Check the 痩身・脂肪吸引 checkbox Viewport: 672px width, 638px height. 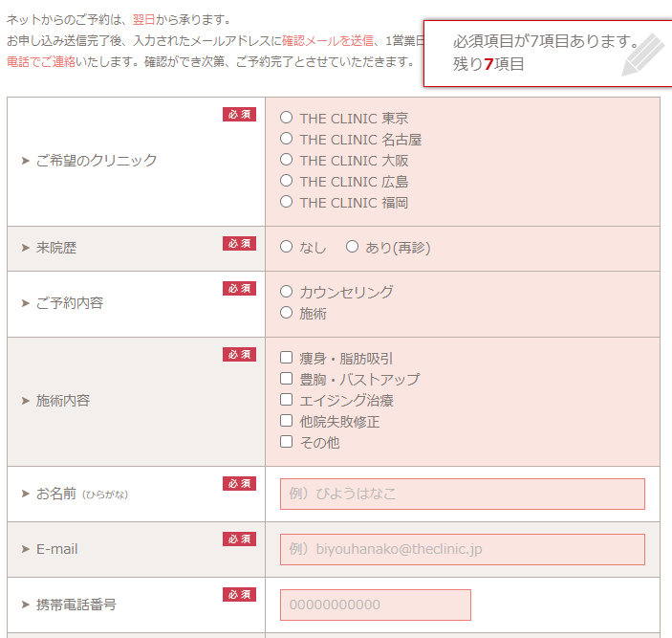[x=287, y=358]
